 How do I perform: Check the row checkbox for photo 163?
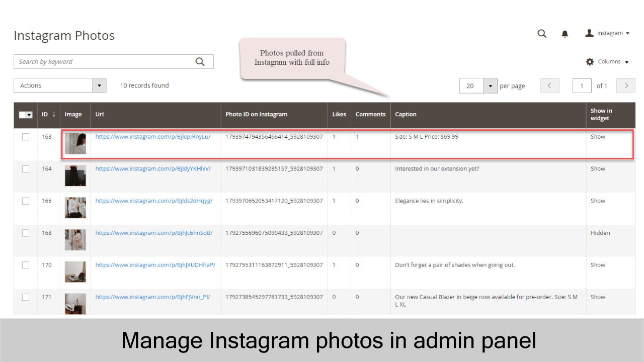point(26,137)
